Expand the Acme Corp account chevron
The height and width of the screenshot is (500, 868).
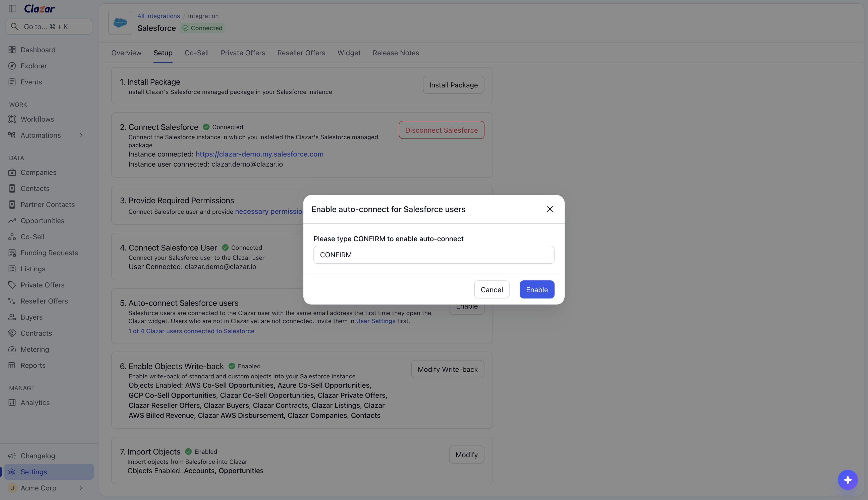click(x=81, y=488)
